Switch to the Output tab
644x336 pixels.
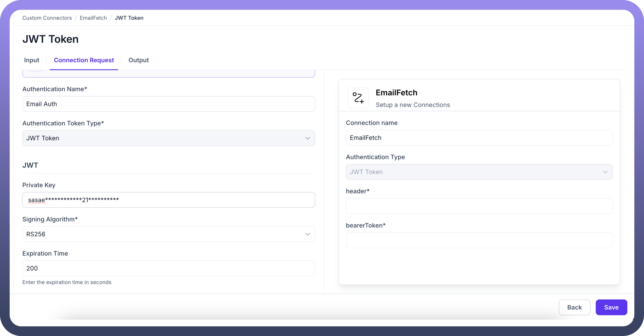(139, 60)
